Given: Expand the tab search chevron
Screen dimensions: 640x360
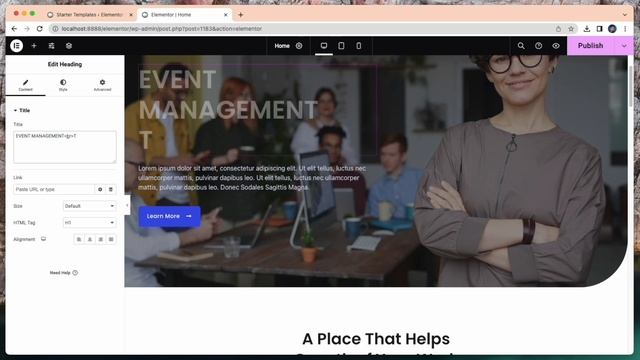Looking at the screenshot, I should coord(625,15).
